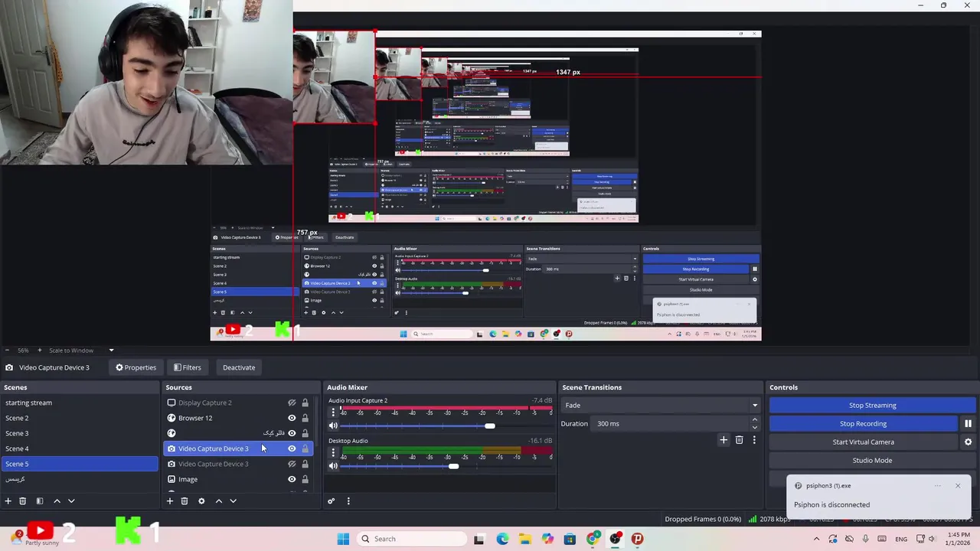Dismiss Psiphon disconnected notification
Viewport: 980px width, 551px height.
pyautogui.click(x=958, y=486)
